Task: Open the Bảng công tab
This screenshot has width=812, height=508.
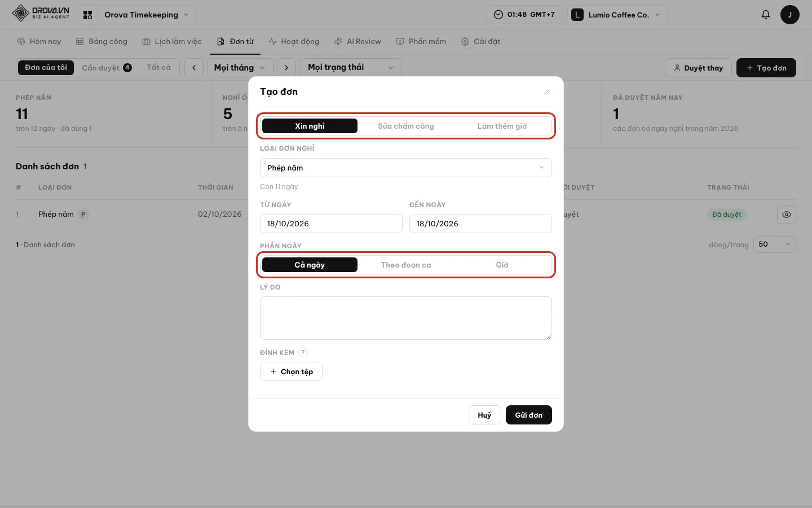Action: [x=101, y=41]
